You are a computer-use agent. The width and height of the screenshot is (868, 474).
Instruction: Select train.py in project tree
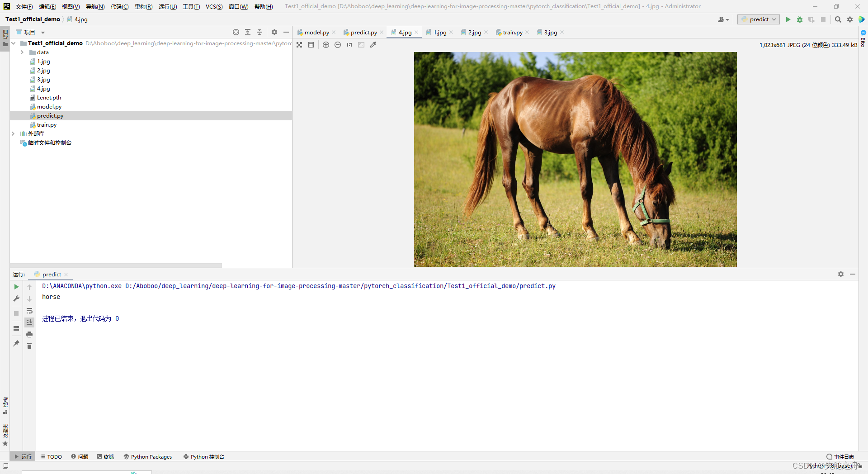click(x=47, y=125)
